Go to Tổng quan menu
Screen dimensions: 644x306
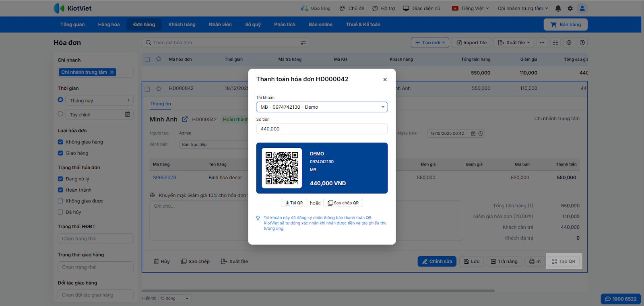click(72, 25)
